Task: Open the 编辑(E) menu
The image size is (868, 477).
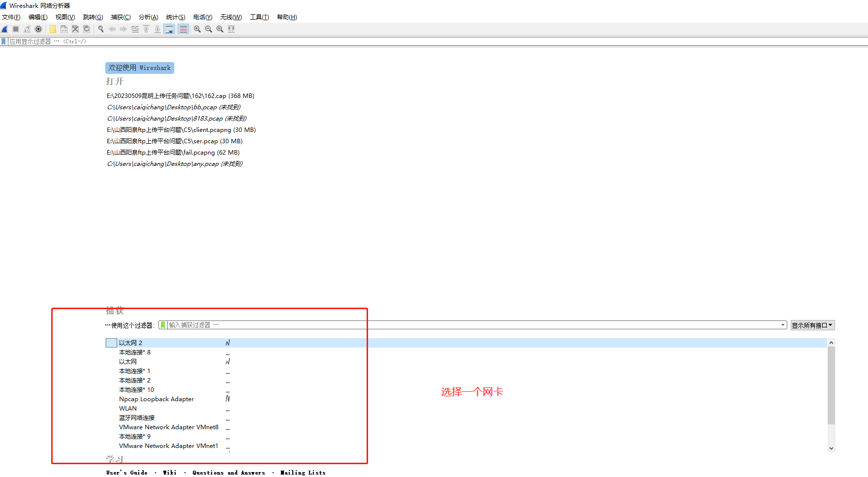Action: [38, 17]
